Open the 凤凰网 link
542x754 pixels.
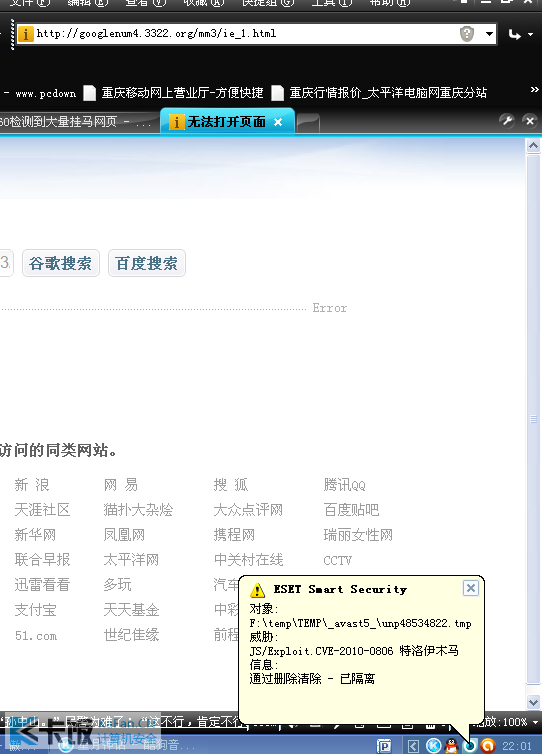pos(124,535)
